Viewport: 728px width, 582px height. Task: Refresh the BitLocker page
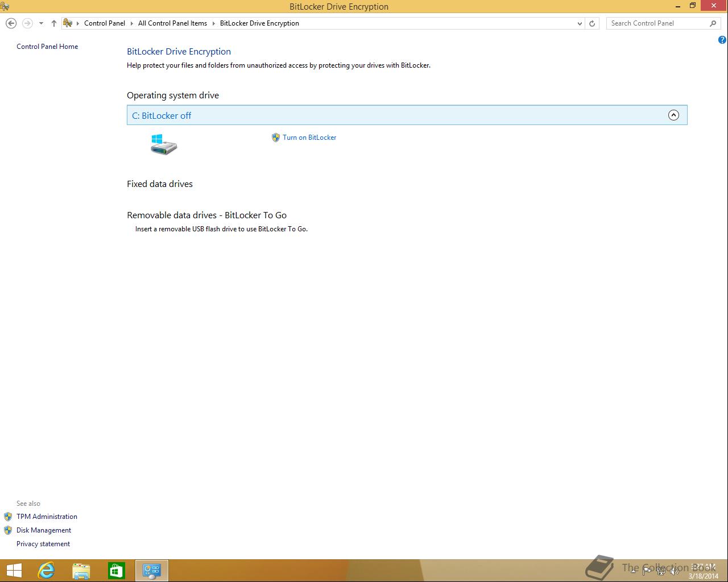[x=592, y=23]
